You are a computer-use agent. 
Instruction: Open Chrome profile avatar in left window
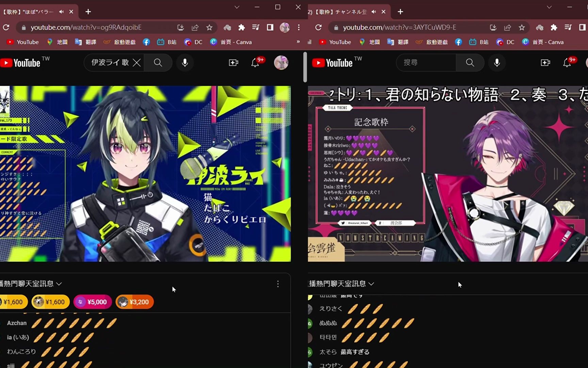pyautogui.click(x=285, y=27)
